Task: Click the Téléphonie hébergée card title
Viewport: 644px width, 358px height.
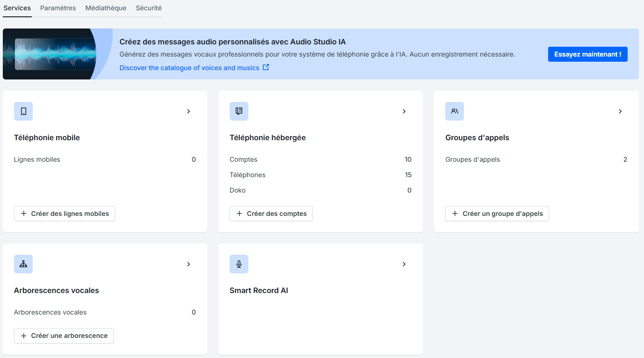Action: [x=268, y=138]
